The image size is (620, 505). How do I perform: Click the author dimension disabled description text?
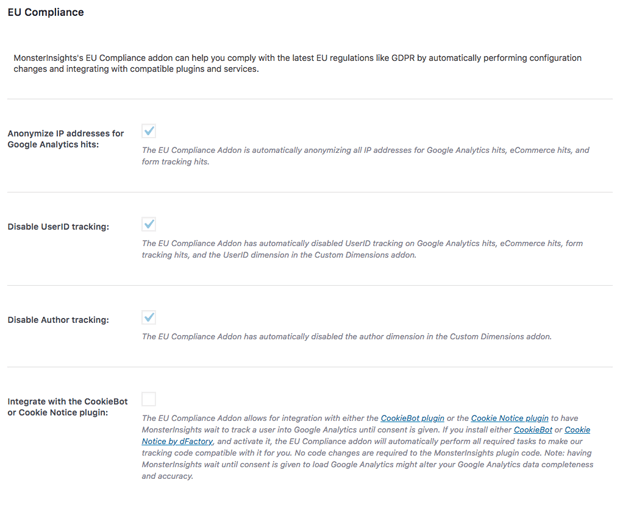[x=346, y=336]
